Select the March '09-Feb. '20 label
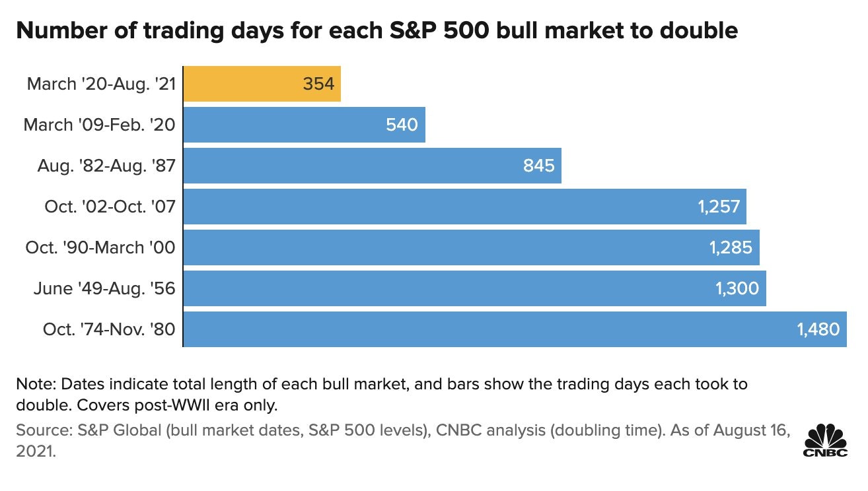Viewport: 868px width, 491px height. [x=99, y=125]
